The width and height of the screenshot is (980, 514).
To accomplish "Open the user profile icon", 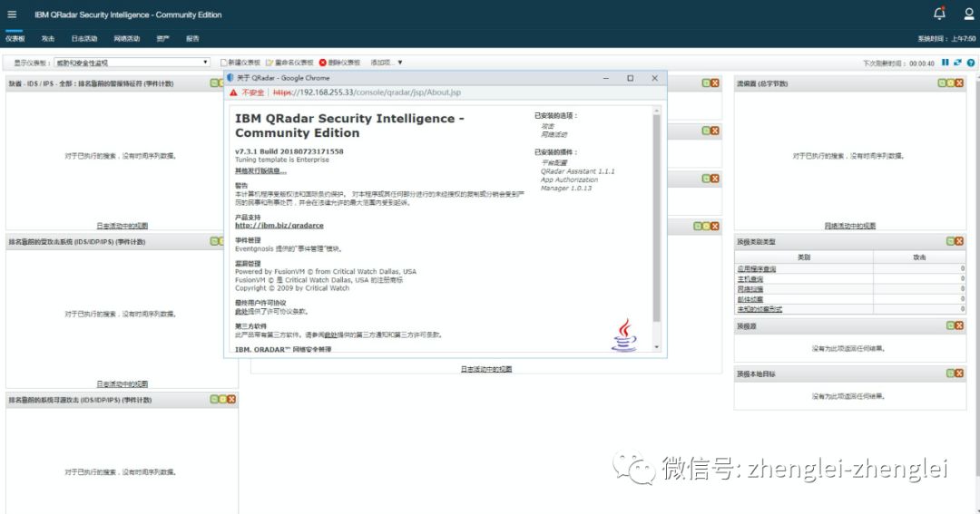I will click(969, 13).
